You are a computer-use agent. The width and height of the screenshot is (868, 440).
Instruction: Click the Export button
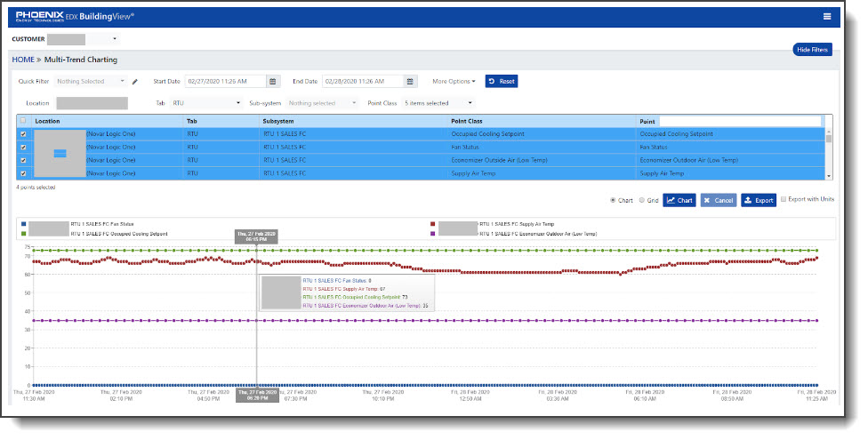pyautogui.click(x=759, y=200)
